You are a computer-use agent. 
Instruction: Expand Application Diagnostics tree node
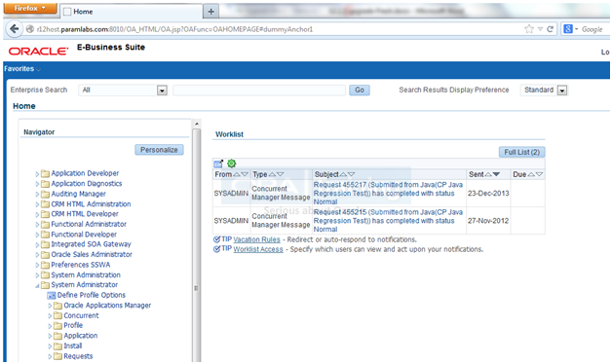[37, 184]
